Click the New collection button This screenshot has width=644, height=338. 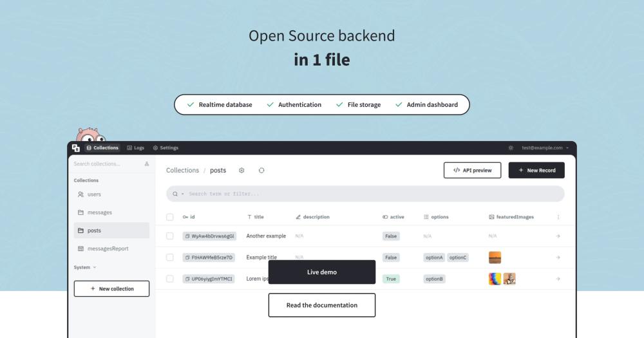coord(111,288)
